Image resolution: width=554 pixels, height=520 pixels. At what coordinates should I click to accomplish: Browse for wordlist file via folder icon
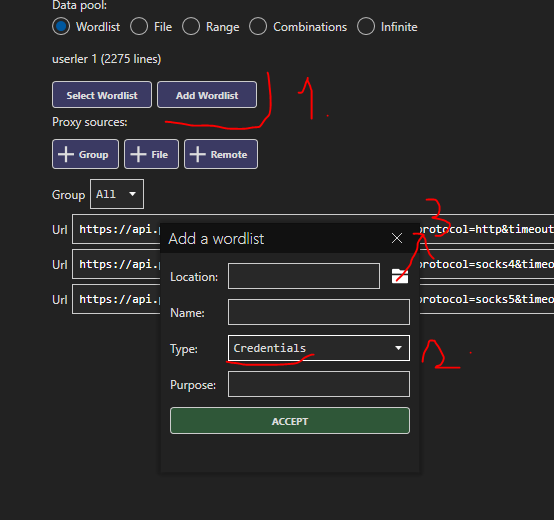tap(400, 276)
